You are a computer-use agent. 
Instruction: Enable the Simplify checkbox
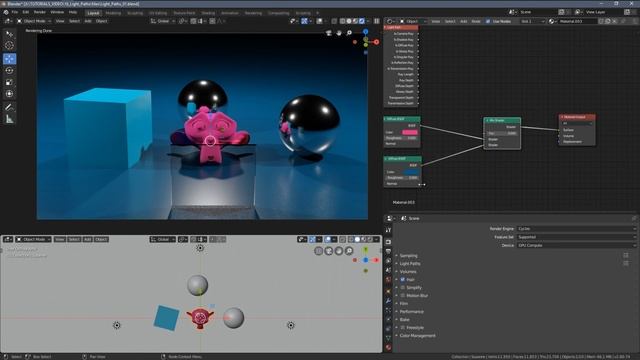pyautogui.click(x=402, y=287)
